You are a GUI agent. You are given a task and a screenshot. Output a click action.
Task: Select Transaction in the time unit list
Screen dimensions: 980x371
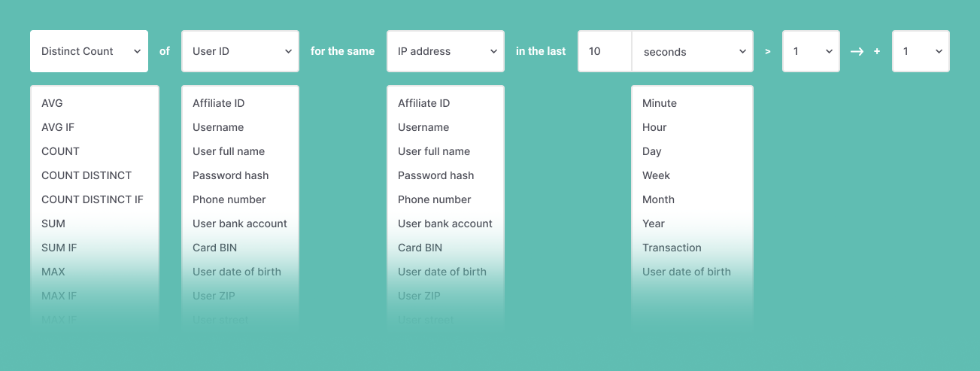tap(672, 248)
